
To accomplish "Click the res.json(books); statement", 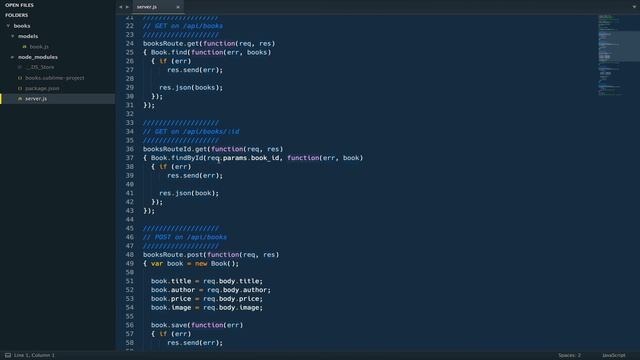I will click(x=191, y=88).
